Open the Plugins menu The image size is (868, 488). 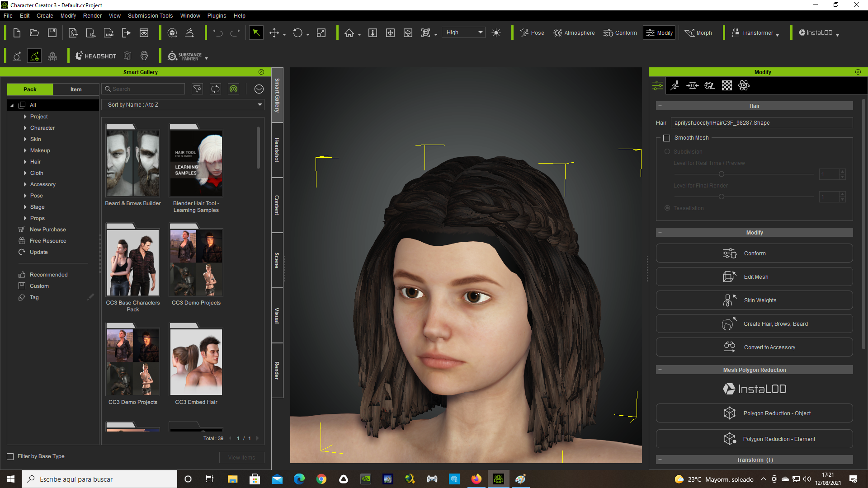pos(217,15)
